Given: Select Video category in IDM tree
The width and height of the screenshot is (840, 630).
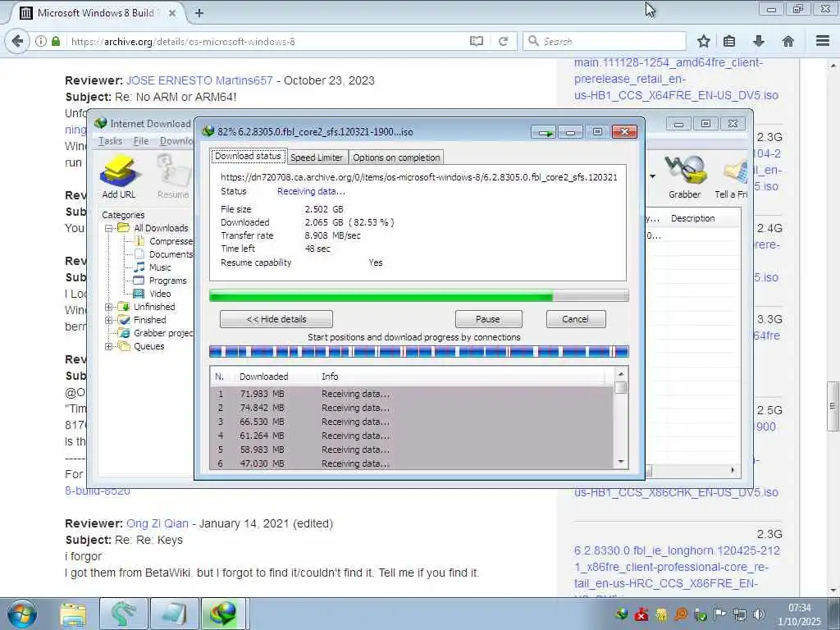Looking at the screenshot, I should (x=153, y=294).
